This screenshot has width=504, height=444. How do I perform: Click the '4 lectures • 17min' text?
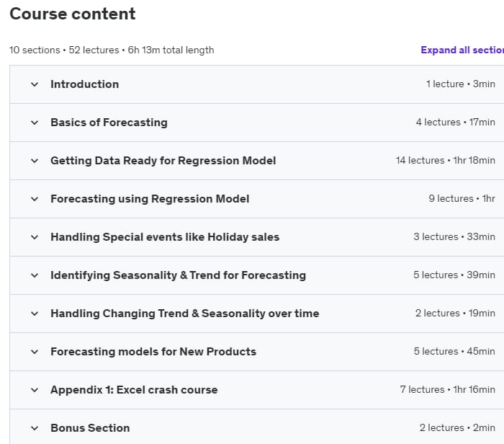tap(456, 123)
